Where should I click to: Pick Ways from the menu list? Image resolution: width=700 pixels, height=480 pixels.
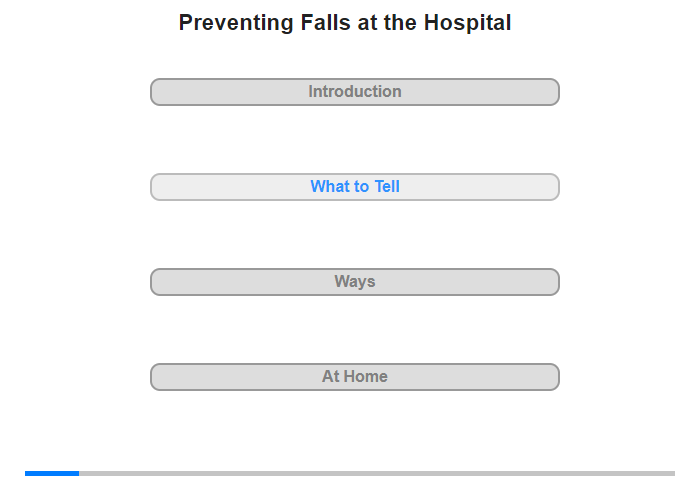coord(355,282)
